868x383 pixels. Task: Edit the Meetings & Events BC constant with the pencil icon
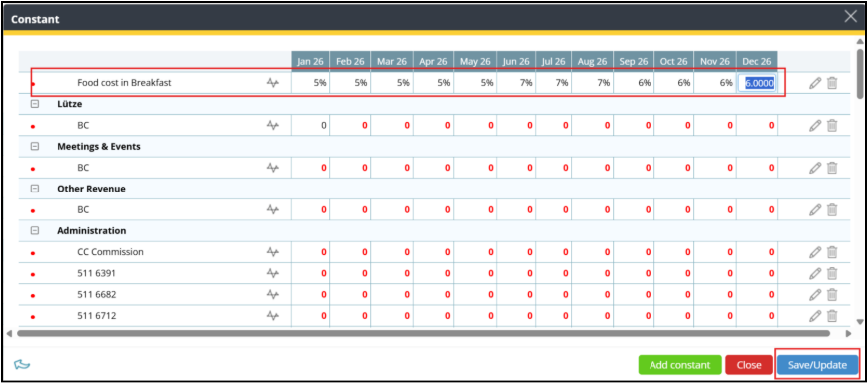[x=815, y=168]
